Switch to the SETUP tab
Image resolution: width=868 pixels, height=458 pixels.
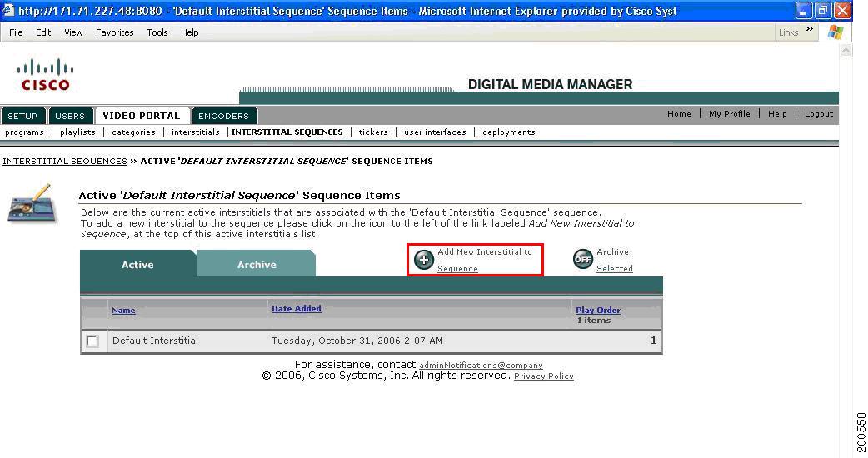tap(22, 116)
